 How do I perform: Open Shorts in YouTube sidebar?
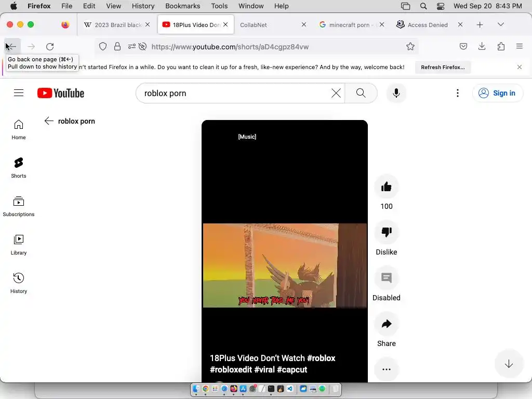[x=19, y=168]
